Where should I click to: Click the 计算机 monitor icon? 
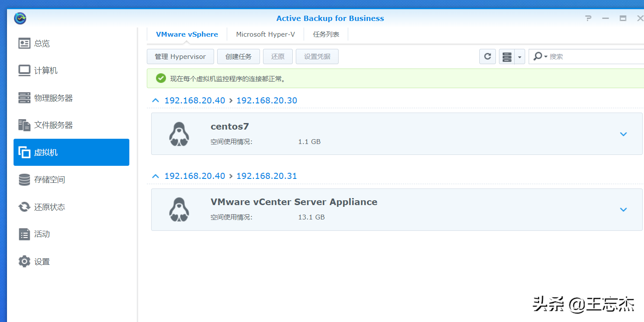pyautogui.click(x=24, y=71)
